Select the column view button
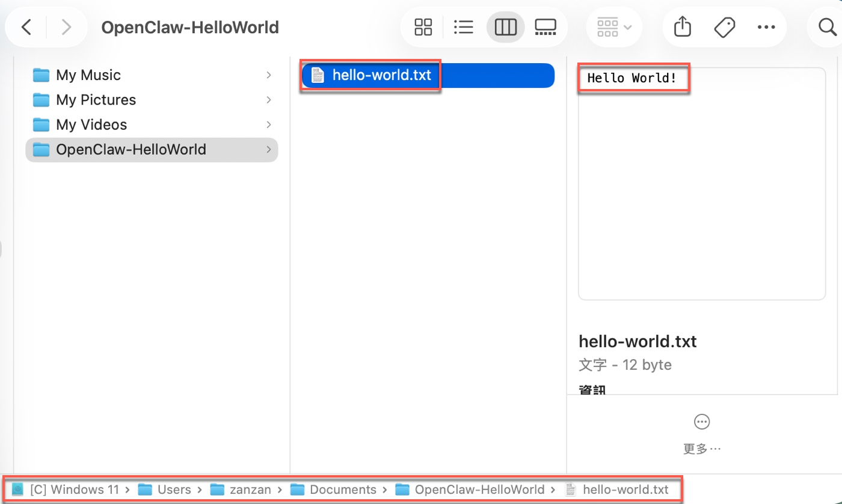Image resolution: width=842 pixels, height=504 pixels. point(505,27)
